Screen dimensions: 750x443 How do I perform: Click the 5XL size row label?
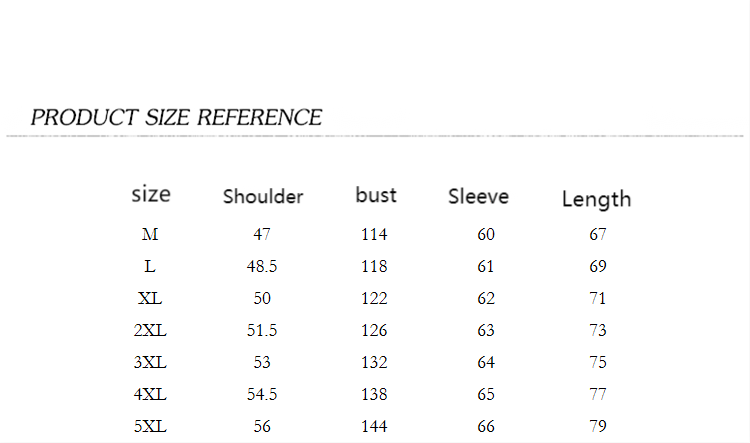pyautogui.click(x=150, y=427)
